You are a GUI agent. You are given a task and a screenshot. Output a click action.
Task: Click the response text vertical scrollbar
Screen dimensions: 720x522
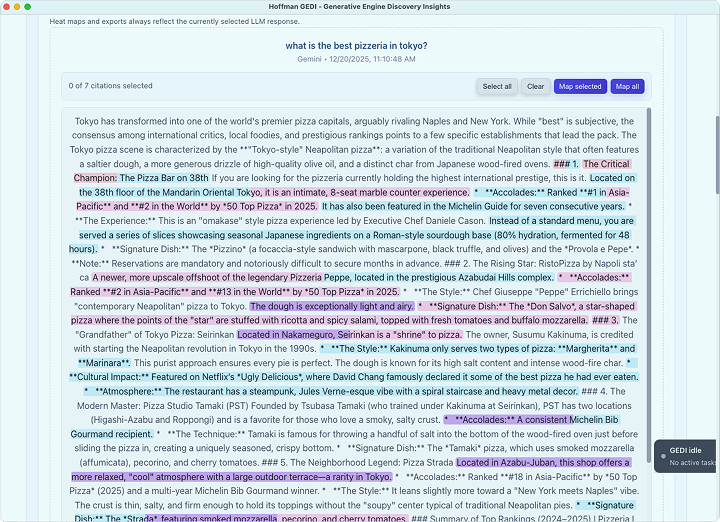click(650, 250)
